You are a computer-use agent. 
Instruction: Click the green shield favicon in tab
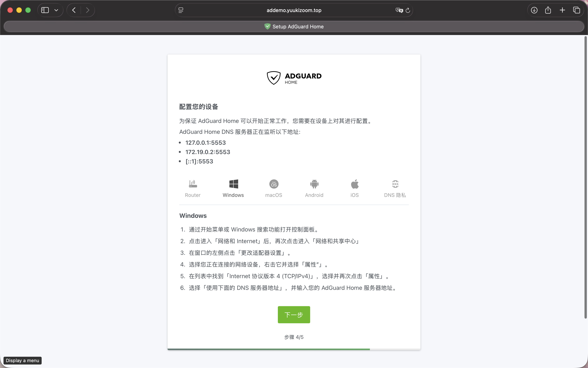(267, 26)
